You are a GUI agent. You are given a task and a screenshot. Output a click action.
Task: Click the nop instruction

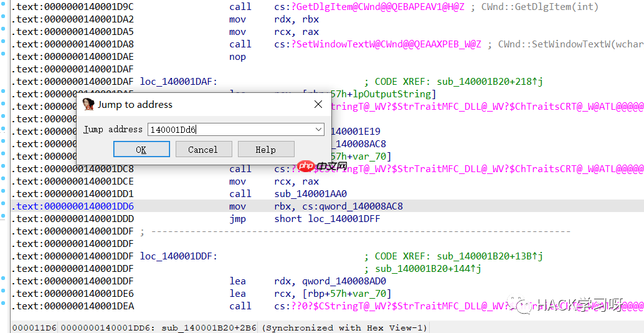click(x=237, y=57)
